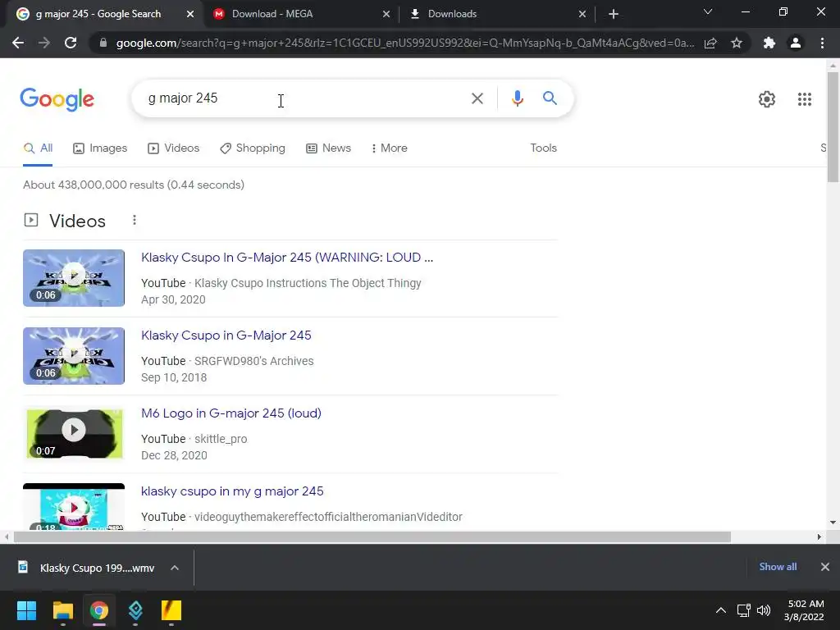This screenshot has height=630, width=840.
Task: Open the yellow taskbar app
Action: click(x=171, y=610)
